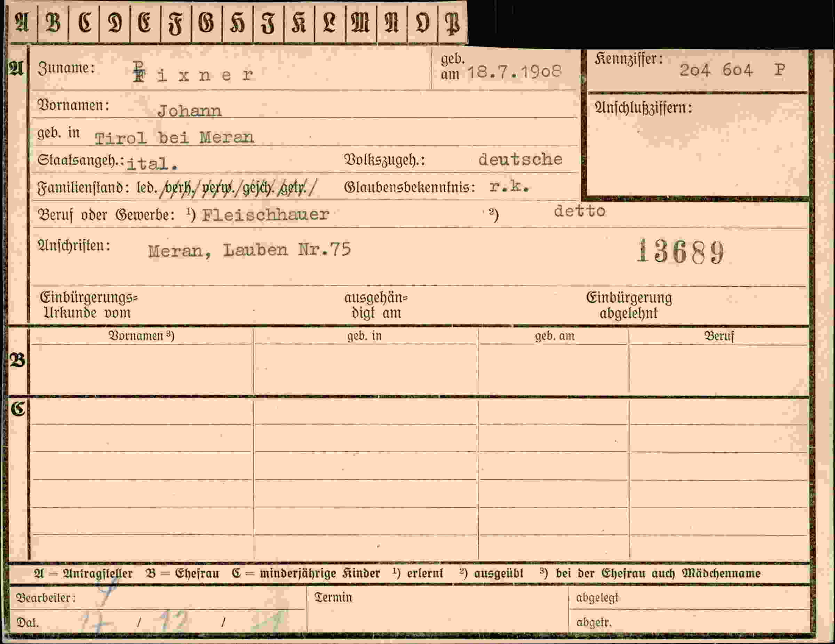Image resolution: width=835 pixels, height=644 pixels.
Task: Click 'geb. am' column header in section B
Action: click(x=554, y=336)
